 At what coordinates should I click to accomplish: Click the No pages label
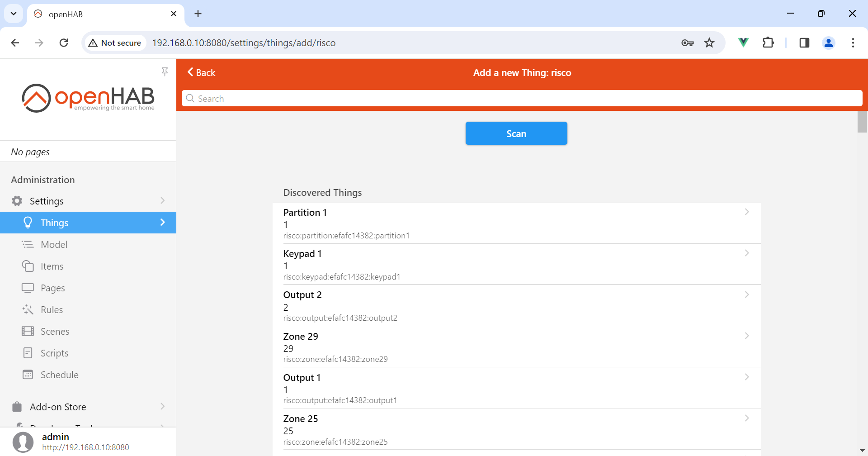coord(30,152)
